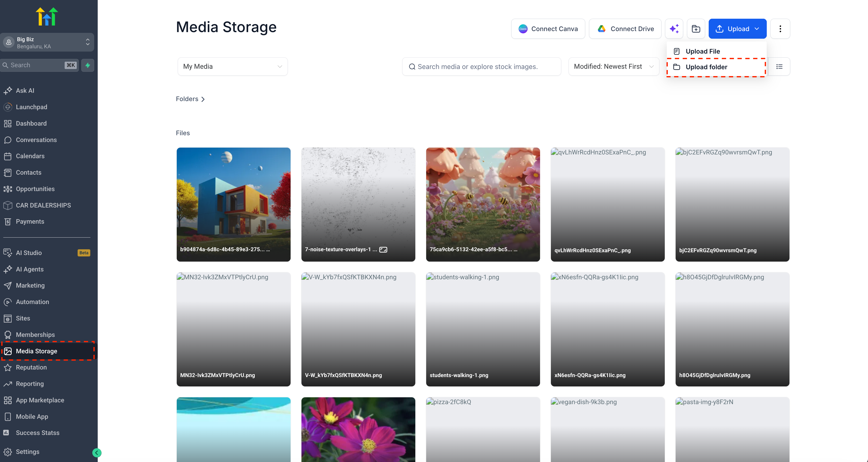Viewport: 868px width, 462px height.
Task: Select the pasta-img-y8F2rN file
Action: tap(732, 429)
